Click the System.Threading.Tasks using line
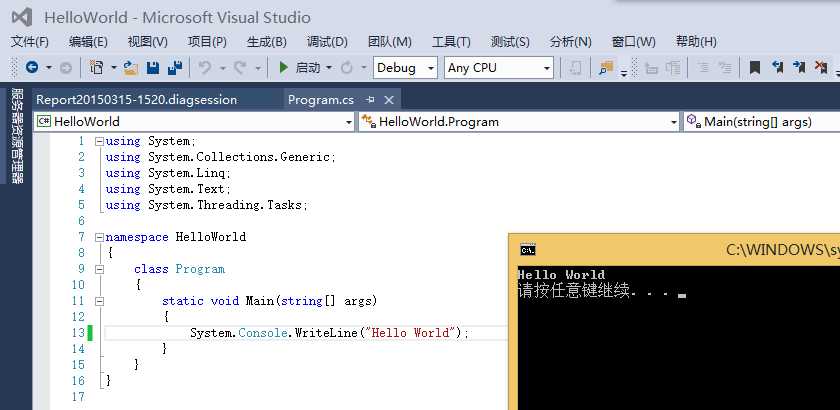Viewport: 840px width, 410px height. (206, 205)
